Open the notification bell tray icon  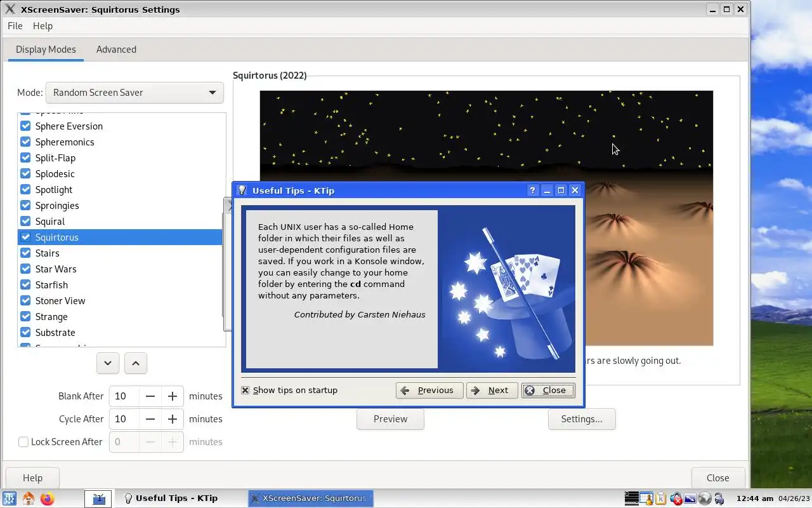646,498
